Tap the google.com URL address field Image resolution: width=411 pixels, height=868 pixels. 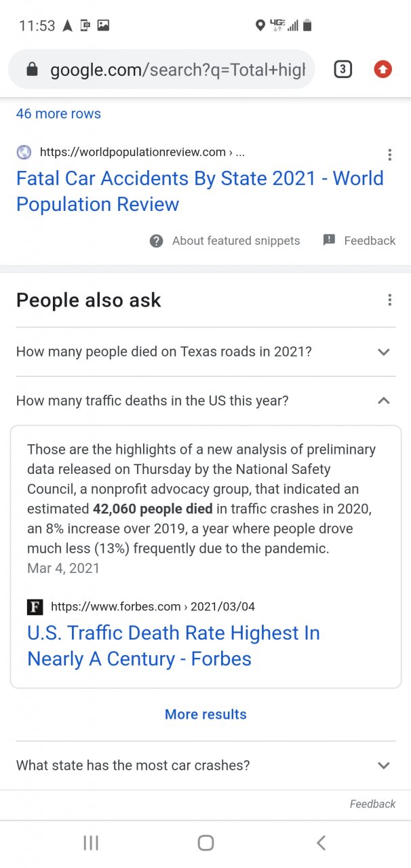pos(176,69)
